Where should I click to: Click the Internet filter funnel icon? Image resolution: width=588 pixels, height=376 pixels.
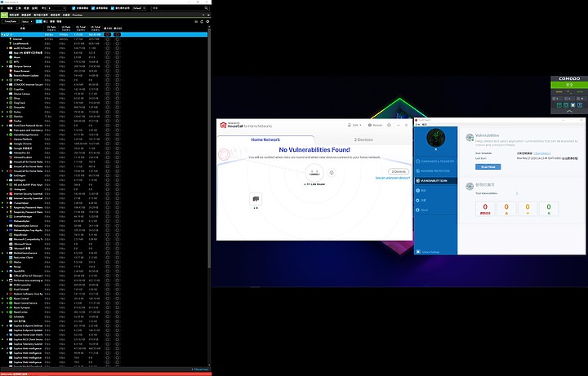(11, 39)
